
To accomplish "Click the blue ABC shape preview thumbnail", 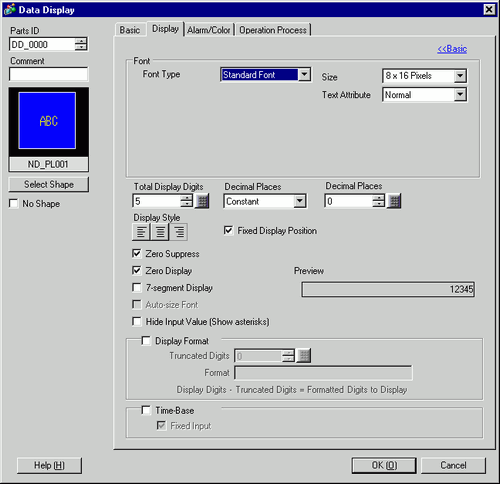I will (47, 121).
